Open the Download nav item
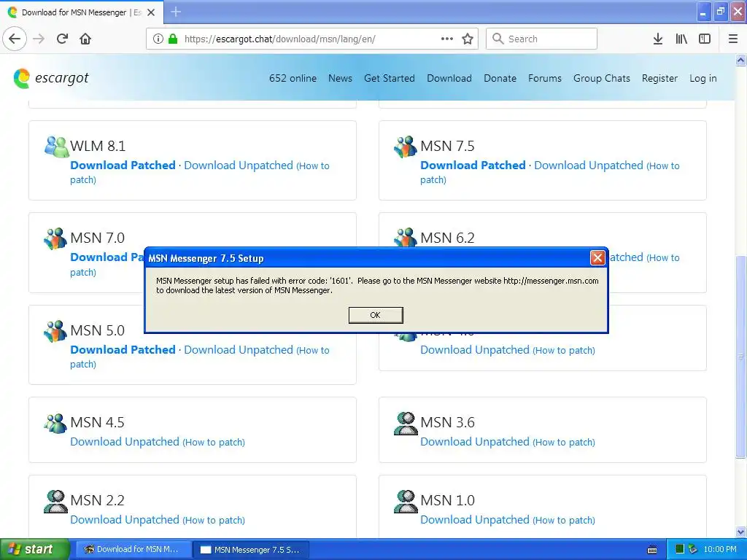 pyautogui.click(x=449, y=78)
